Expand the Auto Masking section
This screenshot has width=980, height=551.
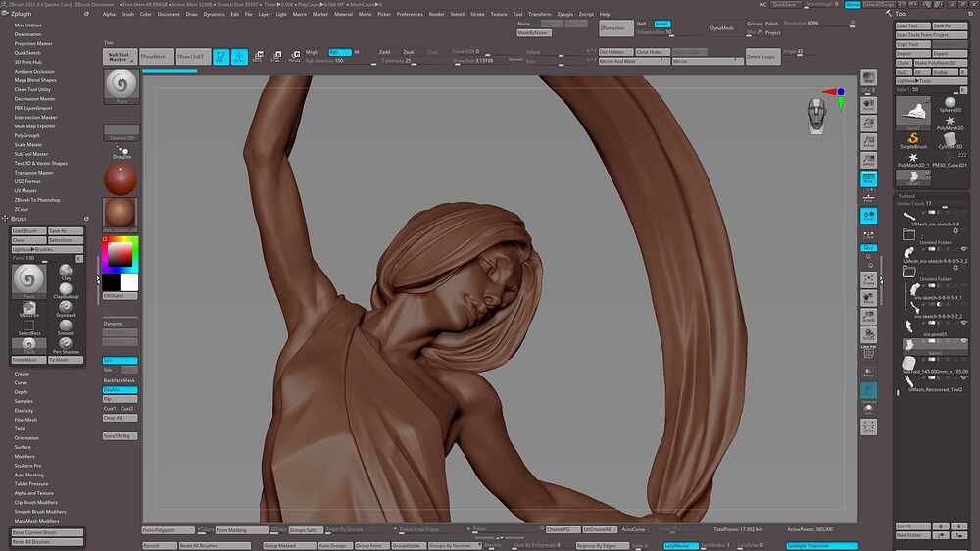click(x=29, y=475)
